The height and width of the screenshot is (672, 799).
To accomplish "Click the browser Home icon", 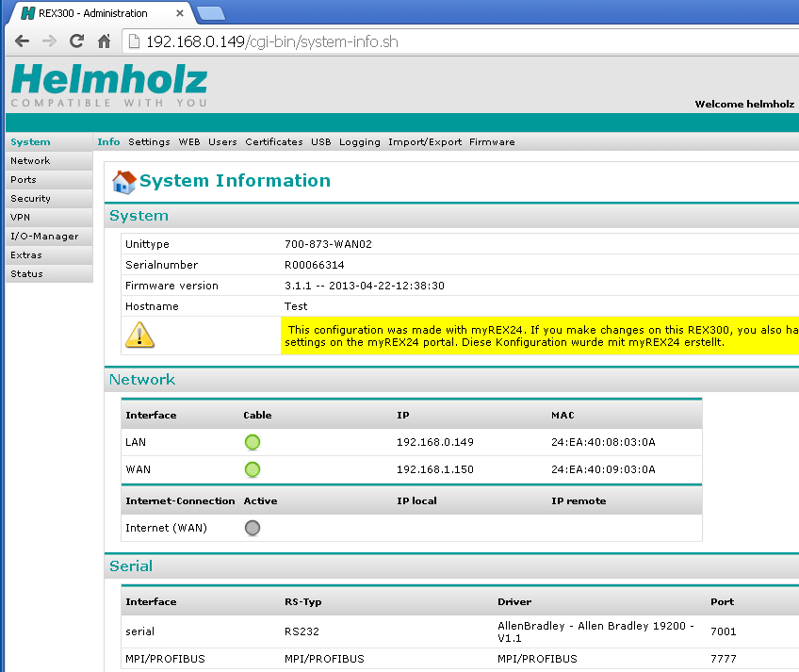I will click(x=104, y=41).
